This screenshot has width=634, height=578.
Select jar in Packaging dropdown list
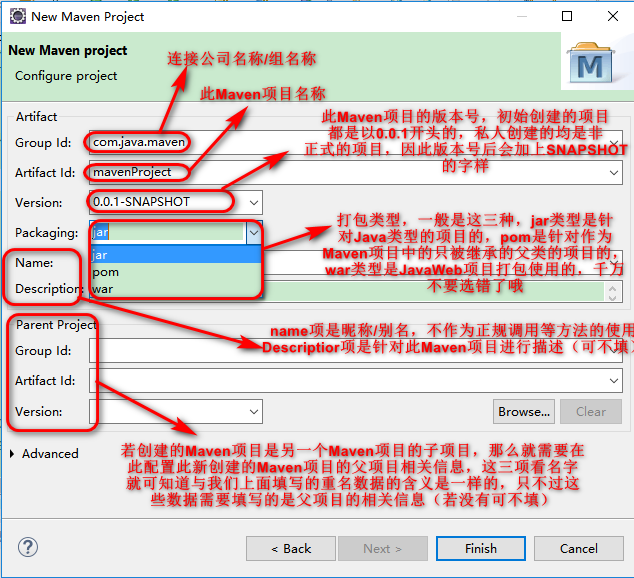[176, 255]
